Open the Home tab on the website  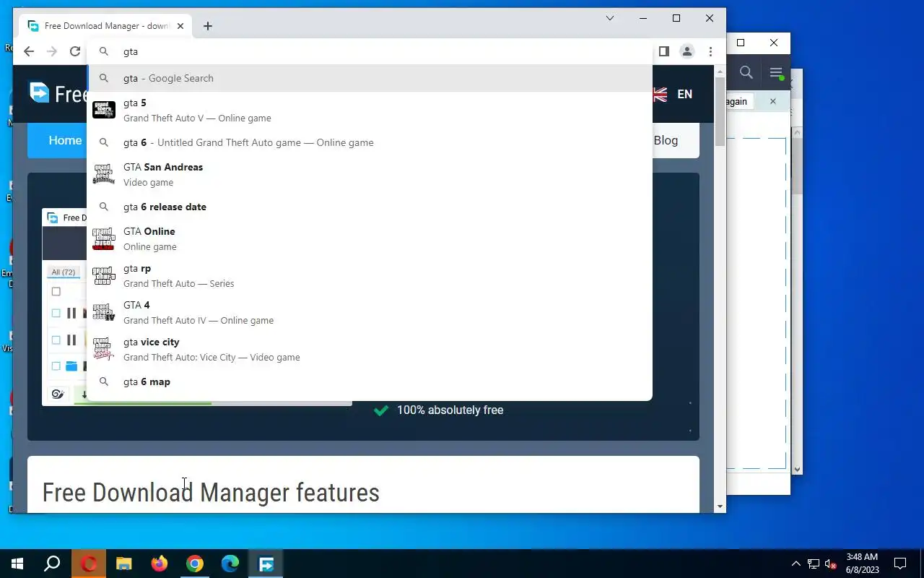click(64, 140)
